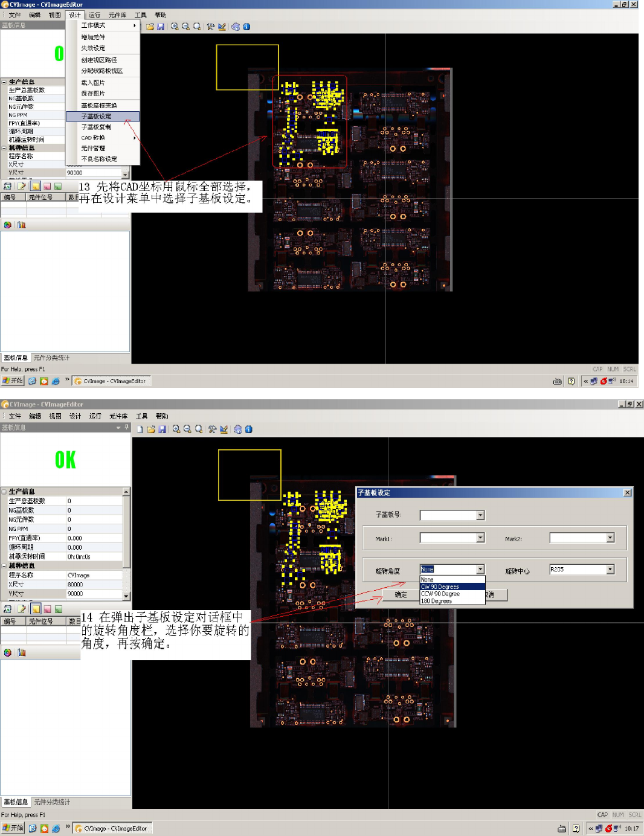The width and height of the screenshot is (644, 836).
Task: Click CVImage taskbar button on taskbar showing 10:14
Action: 112,381
